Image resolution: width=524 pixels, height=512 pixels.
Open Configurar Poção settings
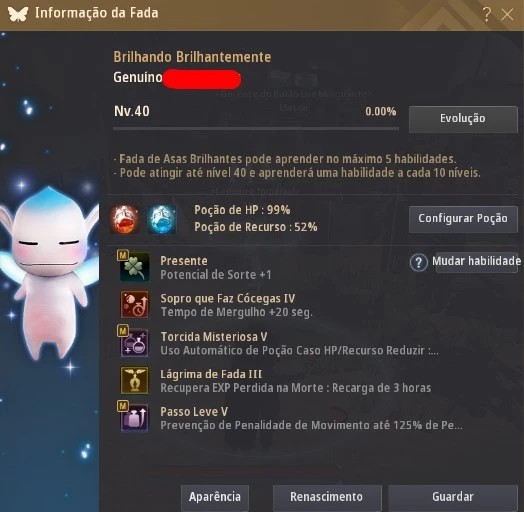463,219
